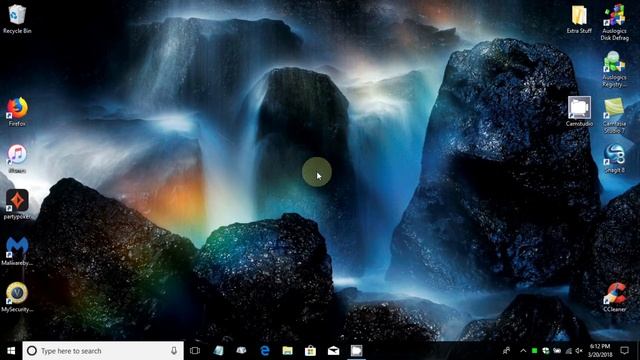This screenshot has height=360, width=640.
Task: Open File Explorer from the taskbar
Action: (287, 351)
